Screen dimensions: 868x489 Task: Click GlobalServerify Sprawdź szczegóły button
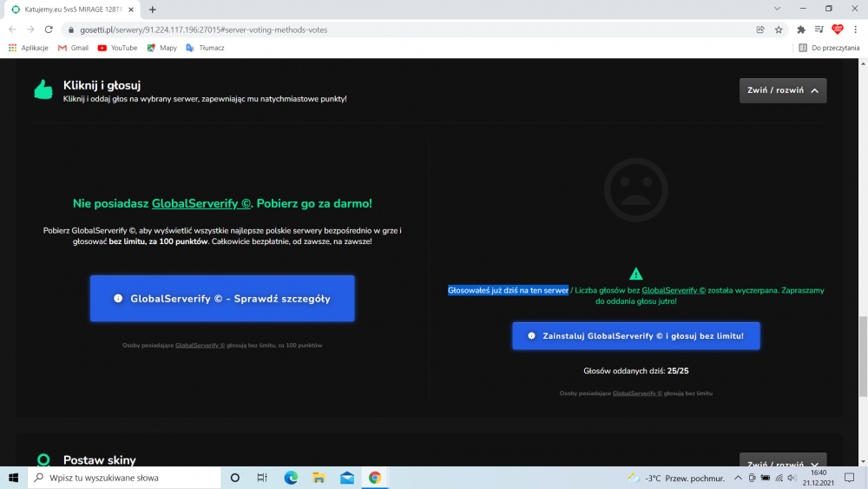click(222, 299)
